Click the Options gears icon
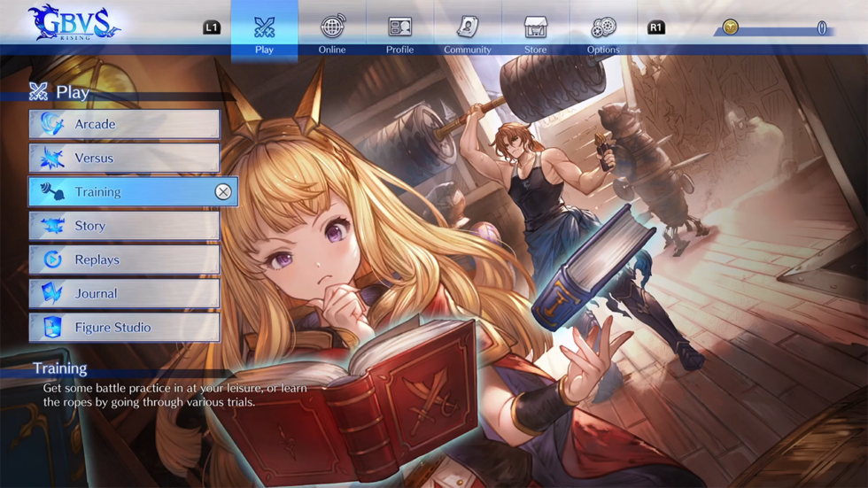This screenshot has height=488, width=868. click(x=603, y=27)
